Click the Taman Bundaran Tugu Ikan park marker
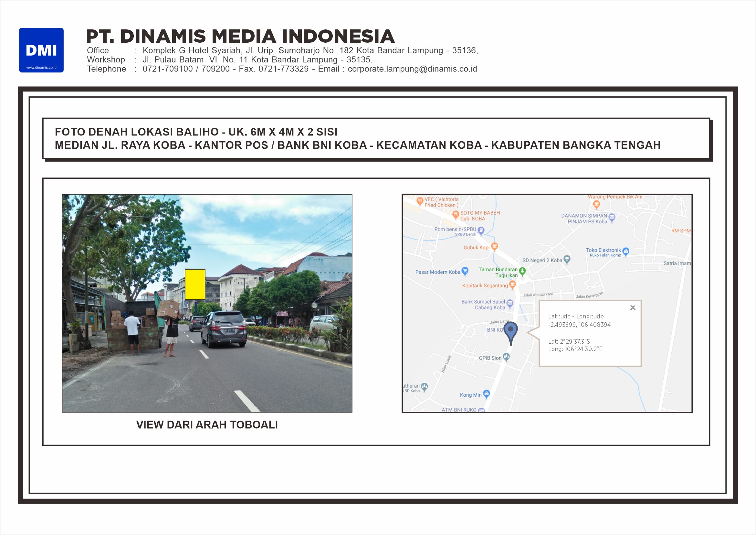This screenshot has height=535, width=756. point(522,272)
